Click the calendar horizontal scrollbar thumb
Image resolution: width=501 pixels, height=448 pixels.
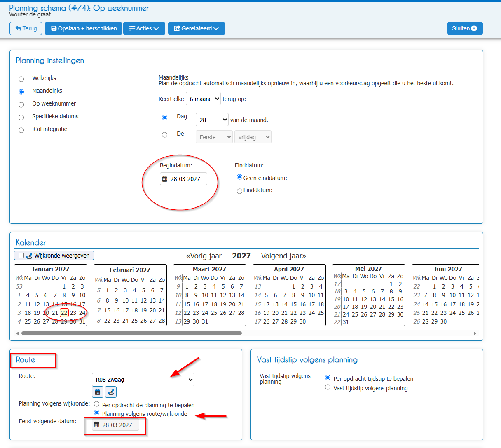coord(131,333)
